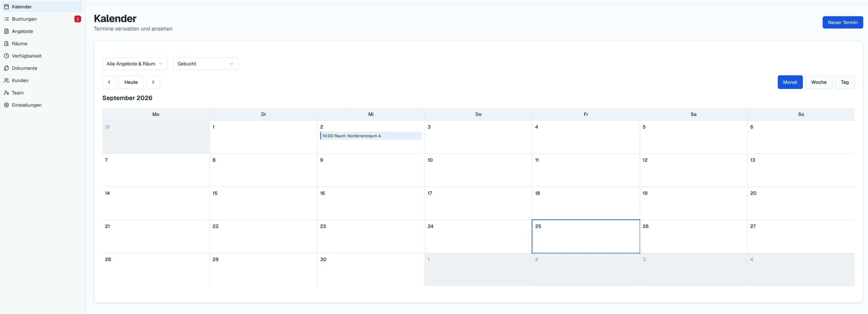Screen dimensions: 868x314
Task: Click the Buchungen list icon
Action: click(x=7, y=19)
